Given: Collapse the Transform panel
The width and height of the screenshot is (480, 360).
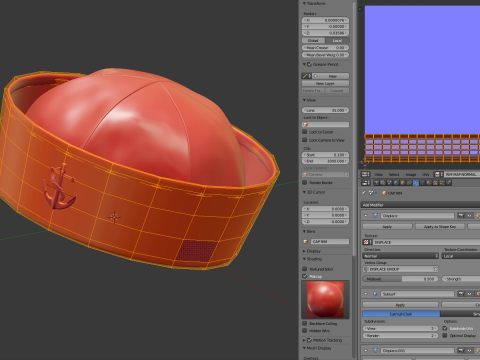Looking at the screenshot, I should tap(304, 4).
